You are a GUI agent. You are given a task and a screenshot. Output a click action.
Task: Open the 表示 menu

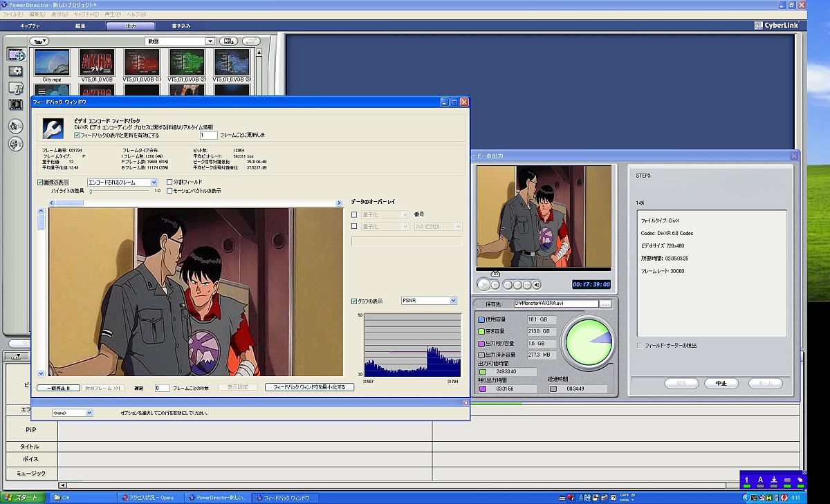[x=59, y=14]
